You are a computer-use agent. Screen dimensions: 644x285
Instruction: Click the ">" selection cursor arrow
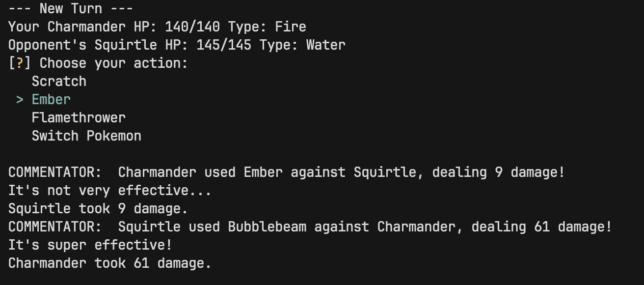[x=20, y=99]
